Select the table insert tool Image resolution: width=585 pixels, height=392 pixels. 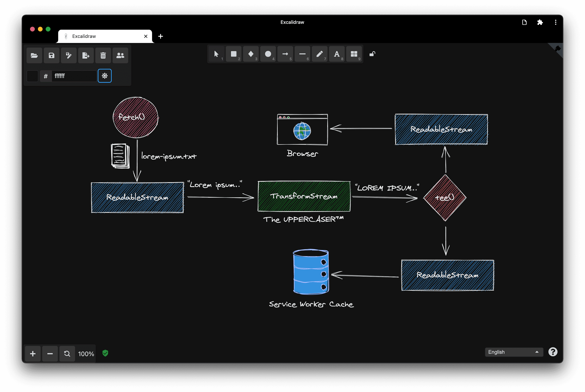[354, 54]
